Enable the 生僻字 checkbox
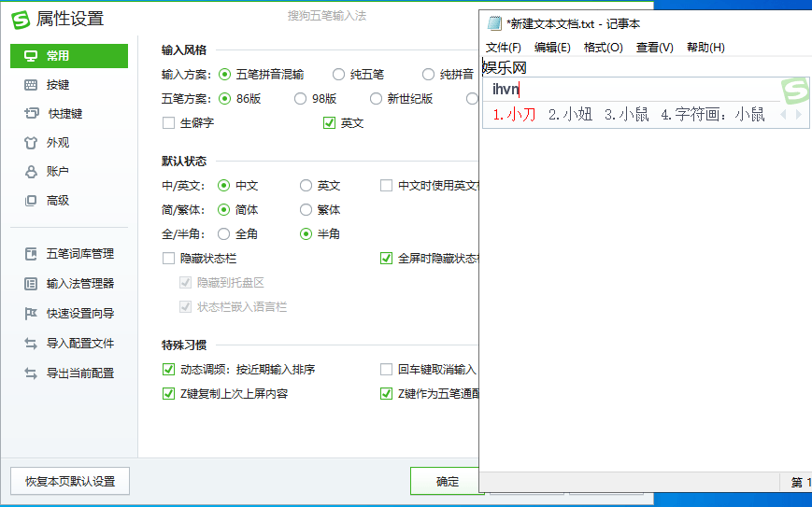 click(x=169, y=122)
